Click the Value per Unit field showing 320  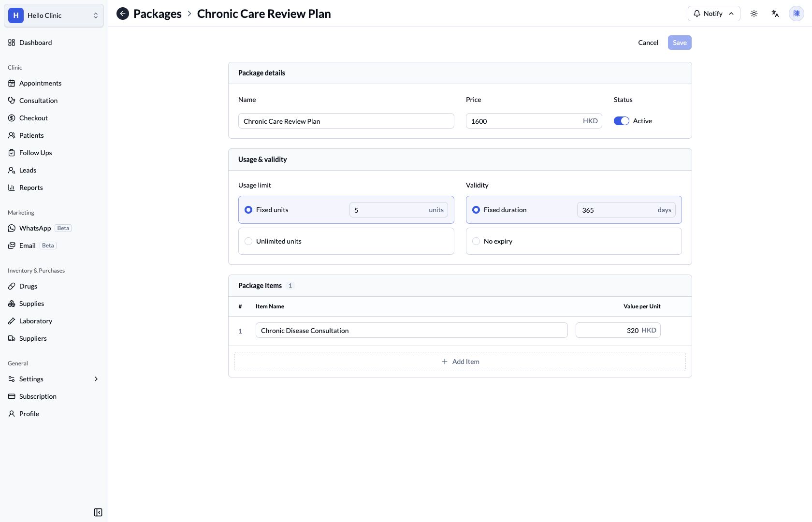618,330
